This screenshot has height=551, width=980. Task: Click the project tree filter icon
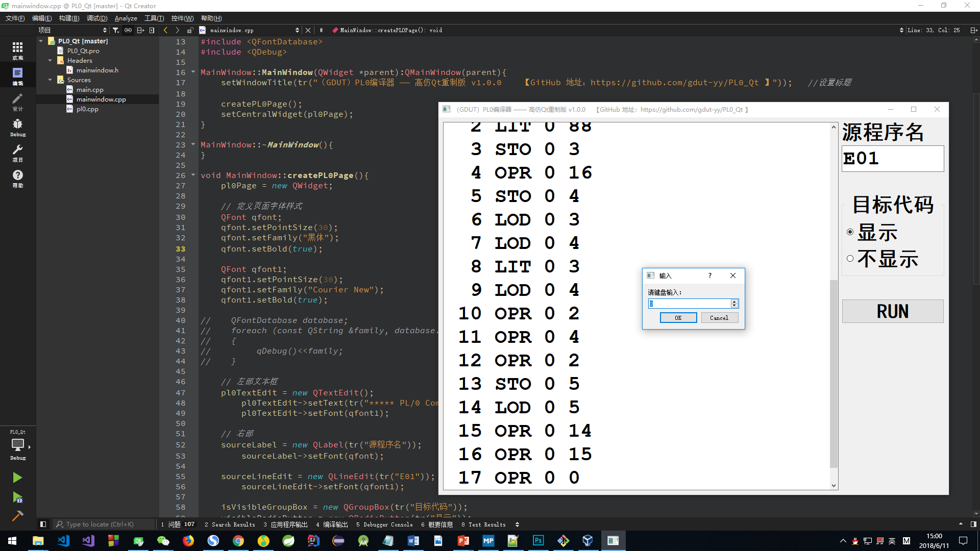(116, 30)
